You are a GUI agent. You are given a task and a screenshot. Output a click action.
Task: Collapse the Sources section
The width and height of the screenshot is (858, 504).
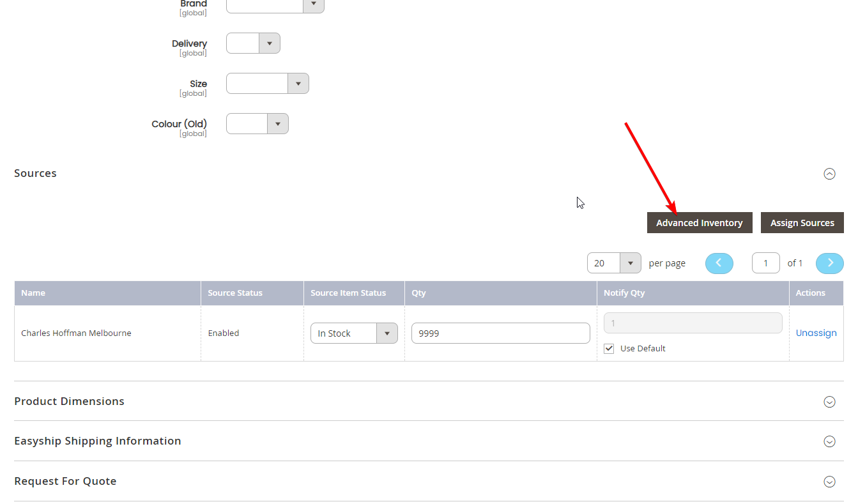tap(829, 174)
